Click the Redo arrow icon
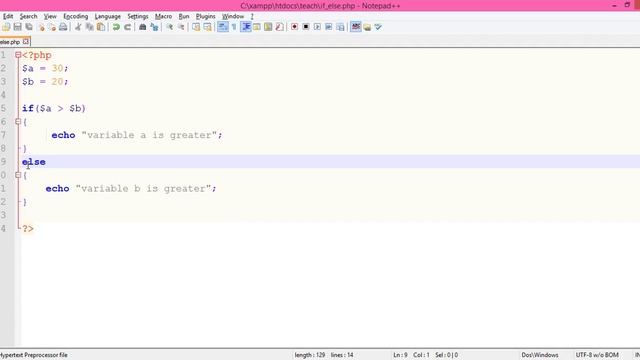The height and width of the screenshot is (360, 640). click(127, 27)
